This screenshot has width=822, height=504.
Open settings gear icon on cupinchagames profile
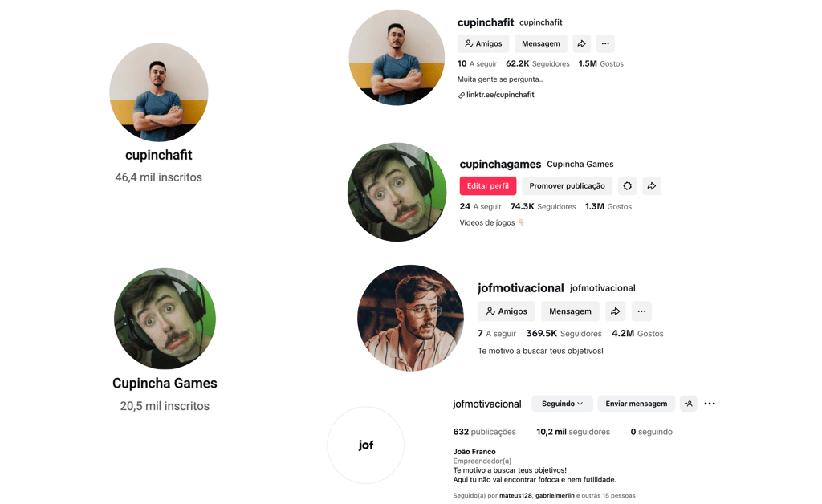(x=628, y=186)
